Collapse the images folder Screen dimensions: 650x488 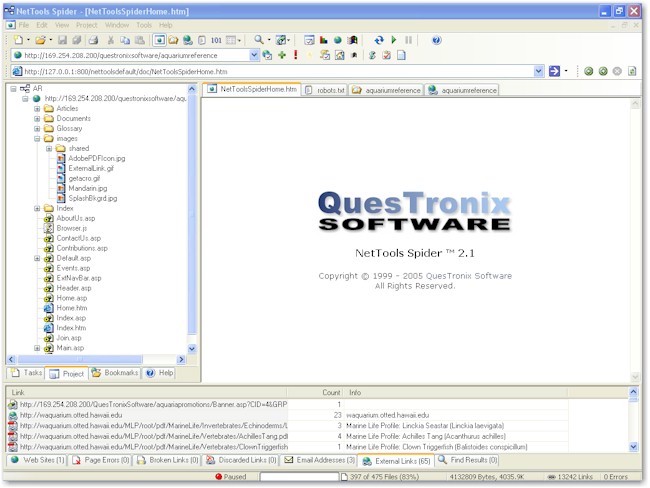point(37,138)
